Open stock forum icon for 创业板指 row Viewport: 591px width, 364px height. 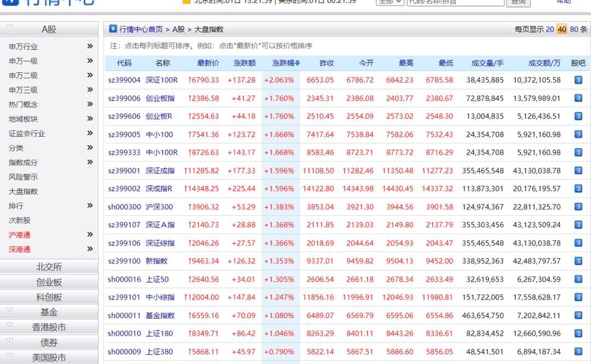578,98
